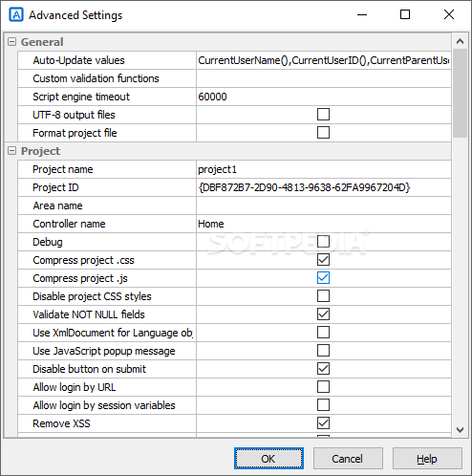Select the 'Script engine timeout' label
This screenshot has width=472, height=476.
pyautogui.click(x=81, y=97)
